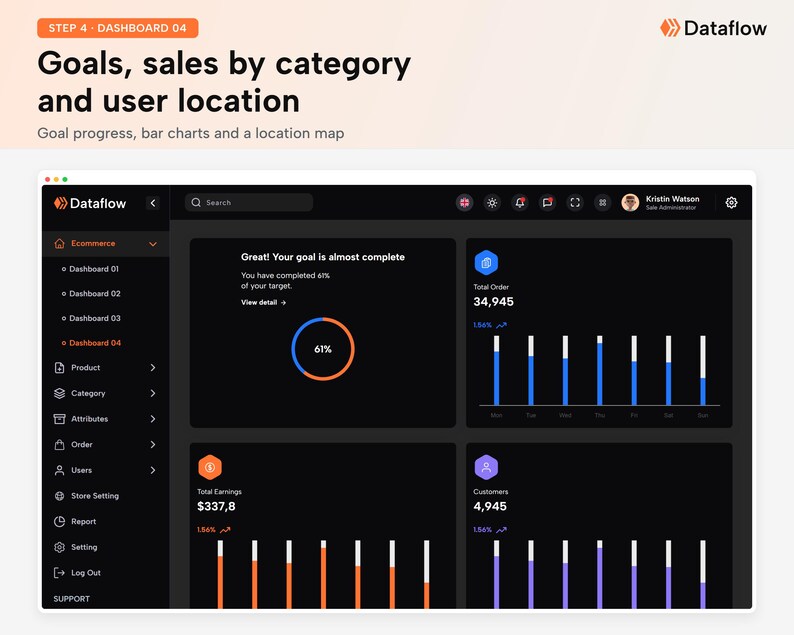Viewport: 794px width, 635px height.
Task: Click the Product file icon
Action: tap(59, 368)
